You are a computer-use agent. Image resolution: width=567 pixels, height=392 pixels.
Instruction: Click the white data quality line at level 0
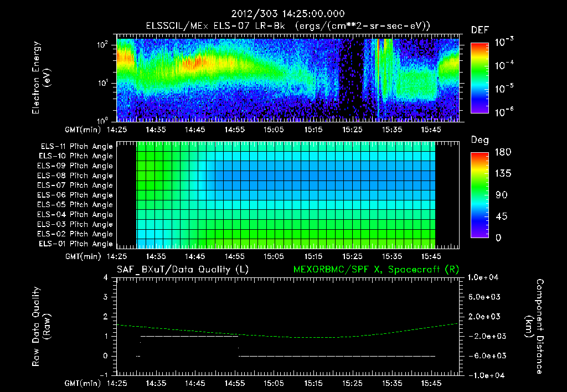[x=337, y=356]
